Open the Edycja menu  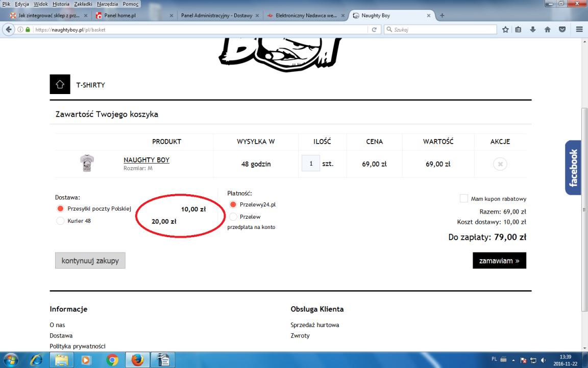pyautogui.click(x=22, y=4)
